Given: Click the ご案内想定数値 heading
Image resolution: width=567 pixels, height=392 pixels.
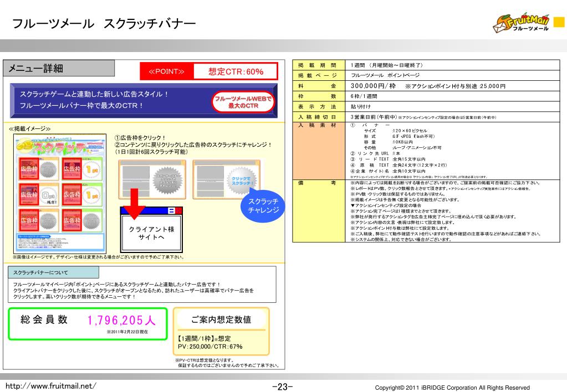Looking at the screenshot, I should coord(221,319).
